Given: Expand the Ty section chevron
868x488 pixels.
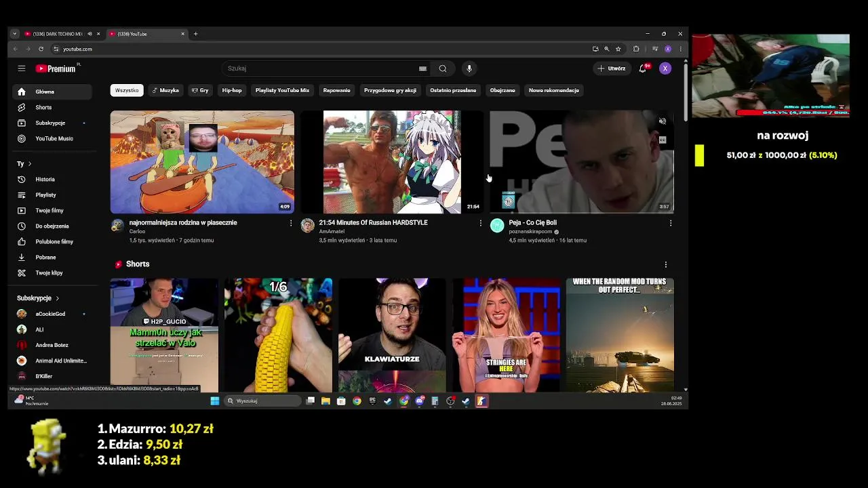Looking at the screenshot, I should [x=30, y=164].
